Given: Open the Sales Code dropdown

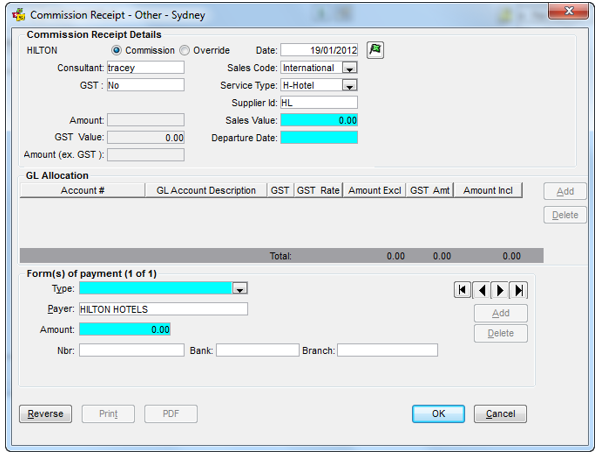Looking at the screenshot, I should click(x=350, y=68).
